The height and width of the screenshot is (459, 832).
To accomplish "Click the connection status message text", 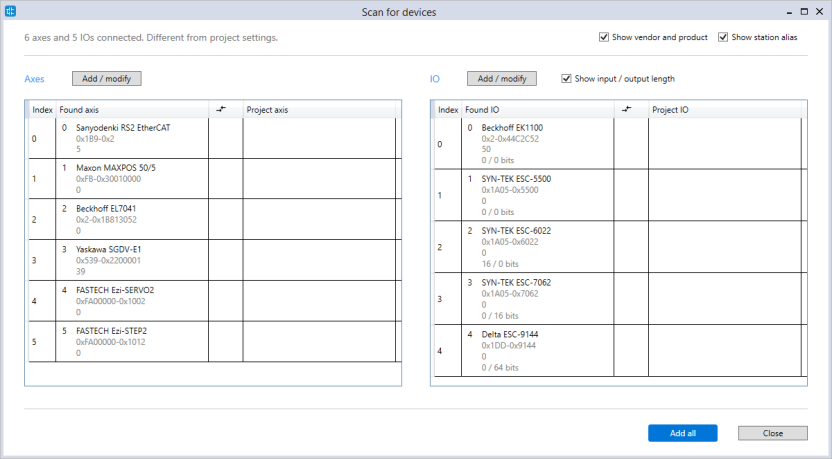I will tap(151, 38).
